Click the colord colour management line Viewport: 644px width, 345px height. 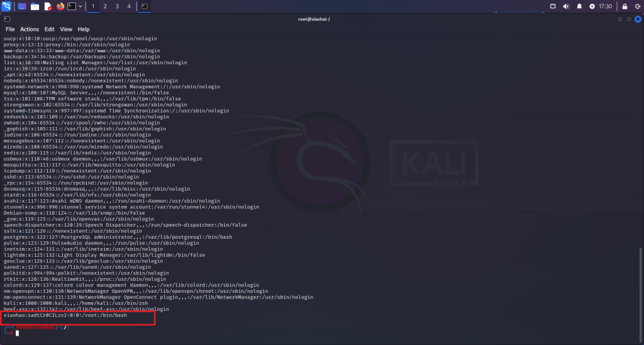point(131,285)
